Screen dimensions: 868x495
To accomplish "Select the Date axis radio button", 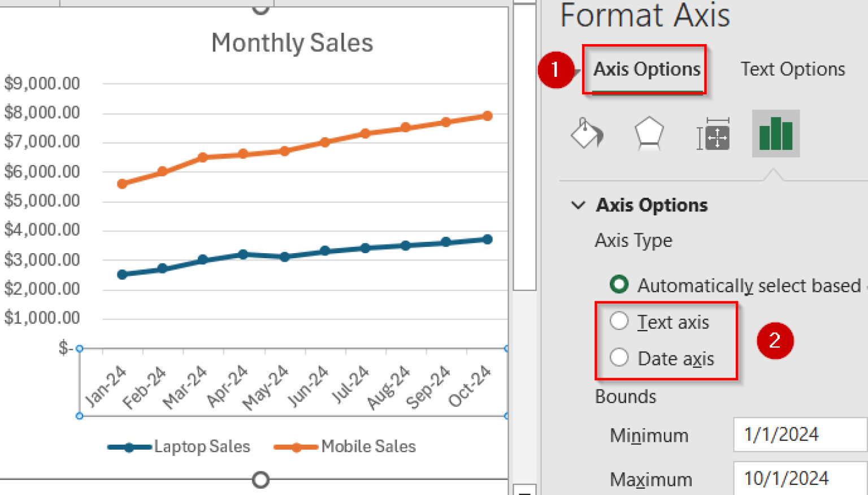I will click(x=619, y=357).
